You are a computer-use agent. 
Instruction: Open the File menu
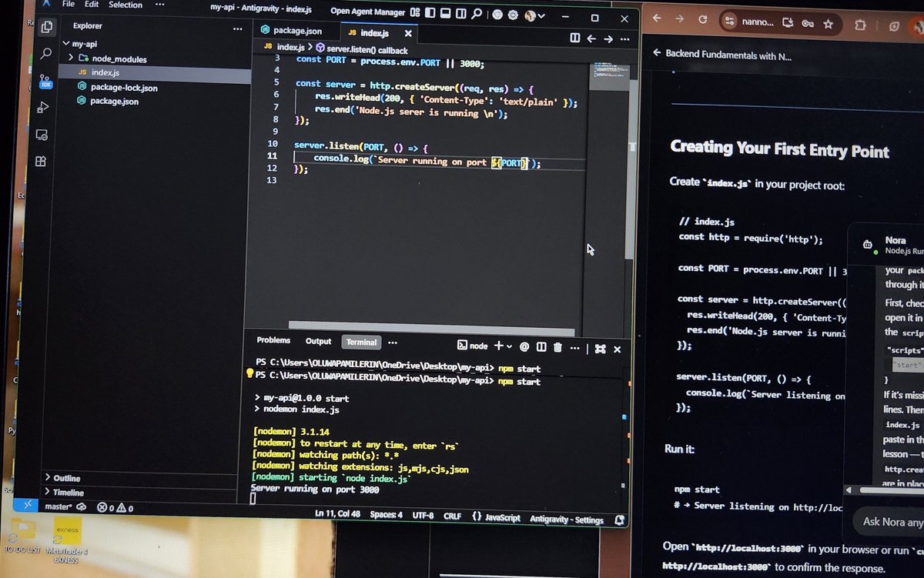(69, 4)
